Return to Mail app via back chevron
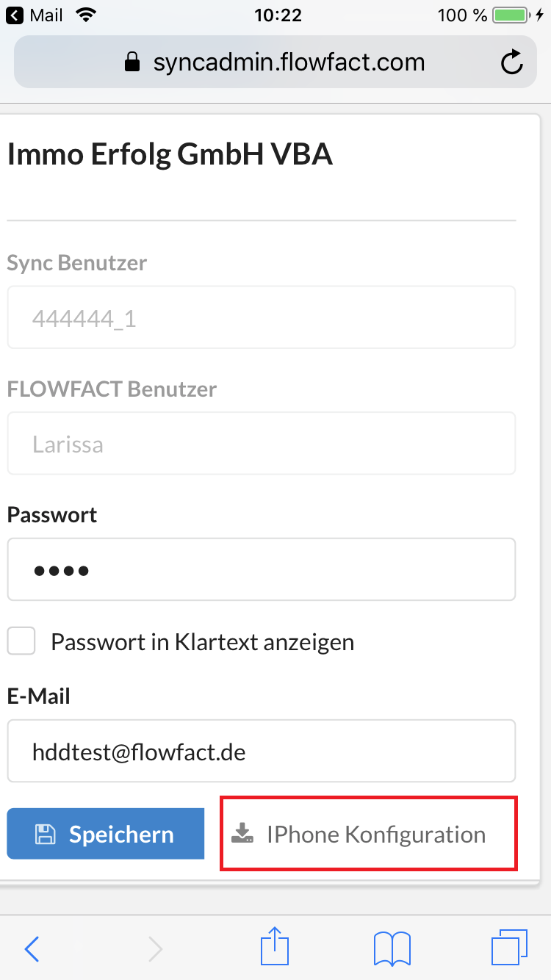551x980 pixels. [14, 15]
